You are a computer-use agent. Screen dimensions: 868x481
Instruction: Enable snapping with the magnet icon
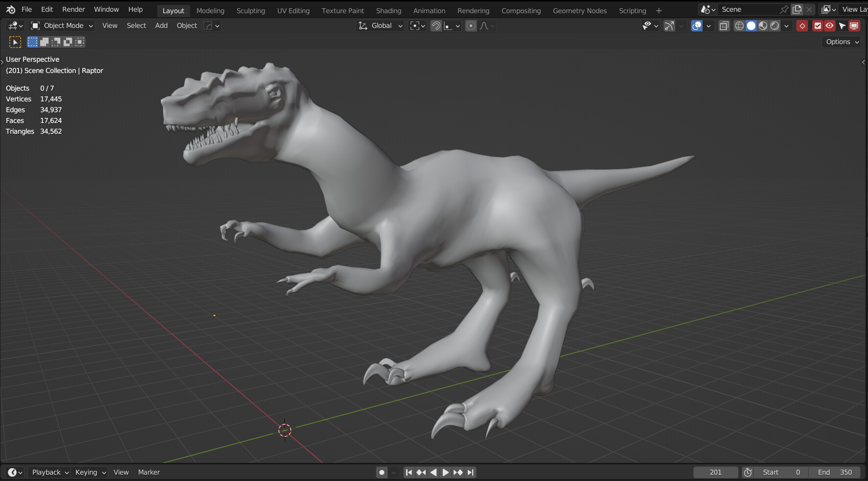tap(435, 25)
